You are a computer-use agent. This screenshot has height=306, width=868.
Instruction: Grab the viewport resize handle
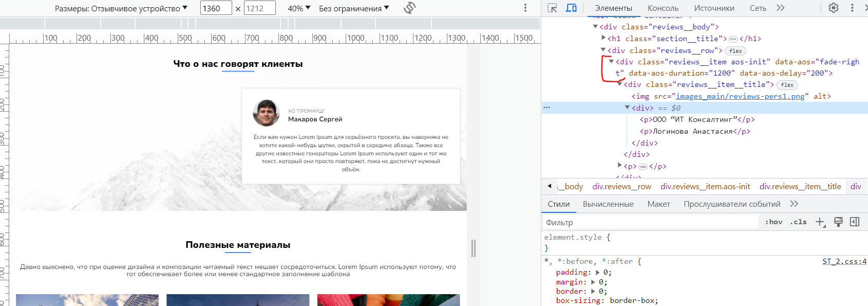tap(474, 248)
